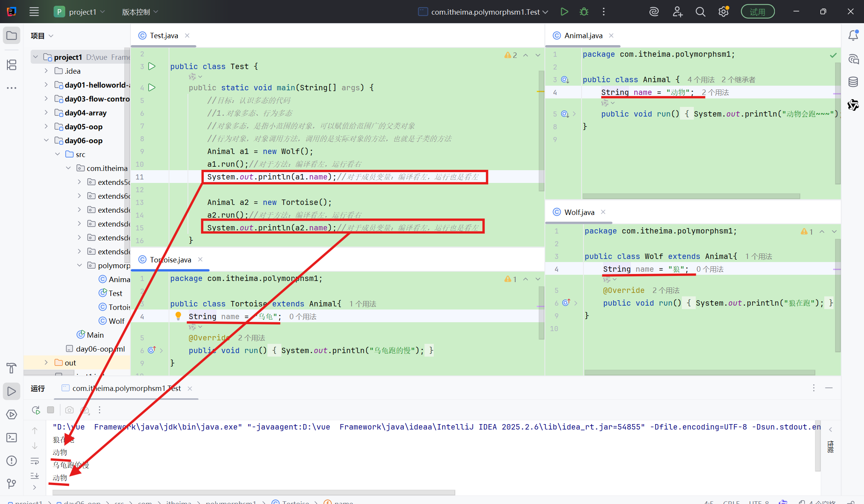Switch to the Tortoise.java editor tab
Viewport: 864px width, 504px height.
[x=170, y=260]
